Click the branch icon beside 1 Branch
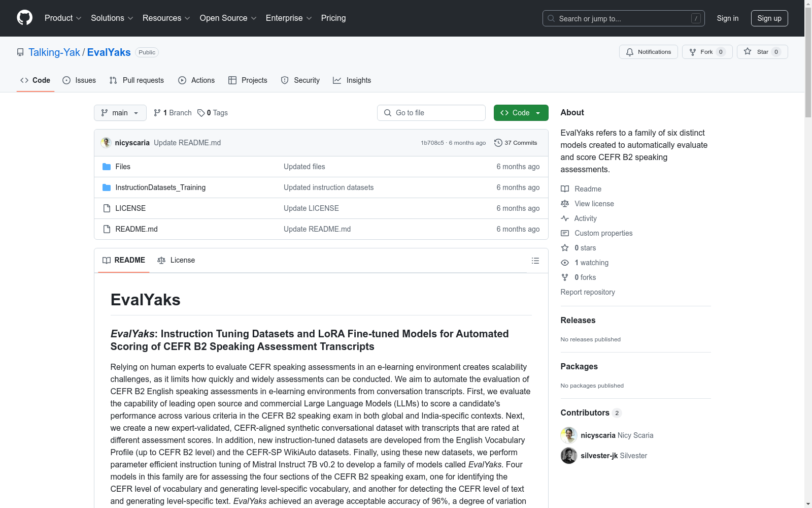812x508 pixels. pyautogui.click(x=157, y=113)
